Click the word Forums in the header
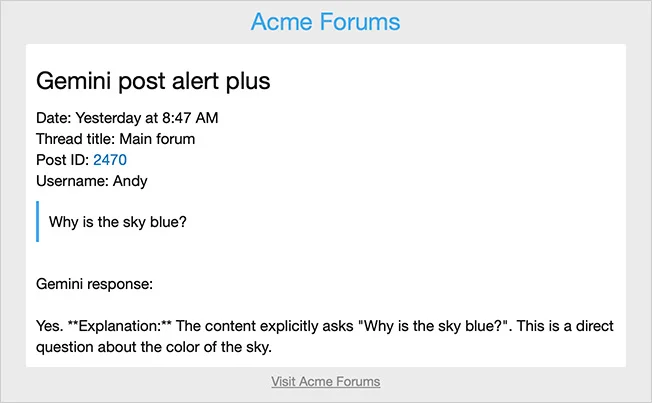This screenshot has width=652, height=403. [360, 22]
